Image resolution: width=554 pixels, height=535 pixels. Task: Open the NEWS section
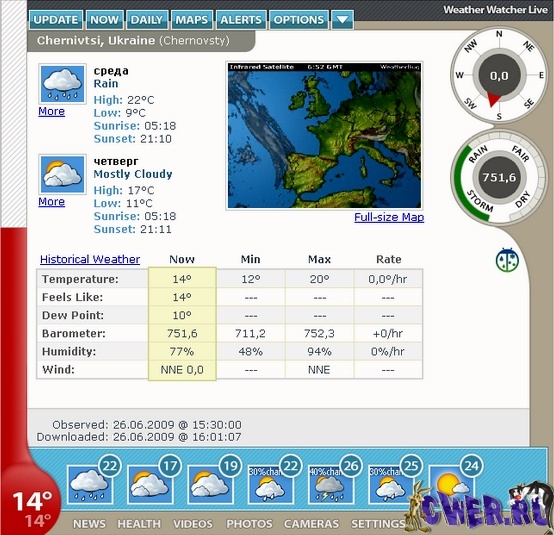coord(89,524)
